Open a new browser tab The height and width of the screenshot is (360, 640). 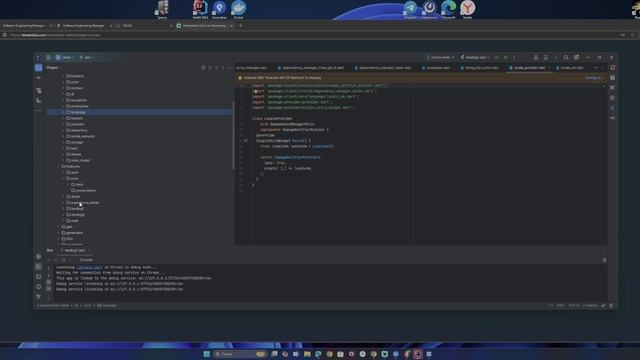click(240, 25)
